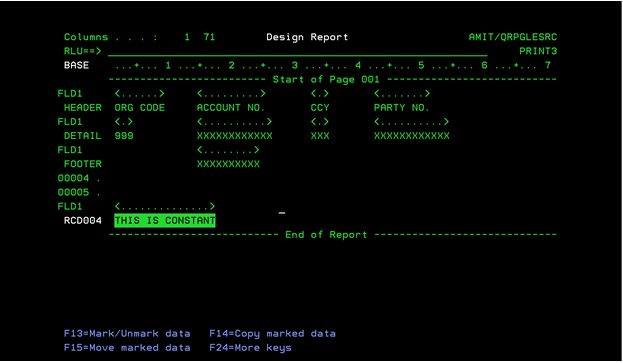Click the CCY header text
Viewport: 623px width, 363px height.
320,108
